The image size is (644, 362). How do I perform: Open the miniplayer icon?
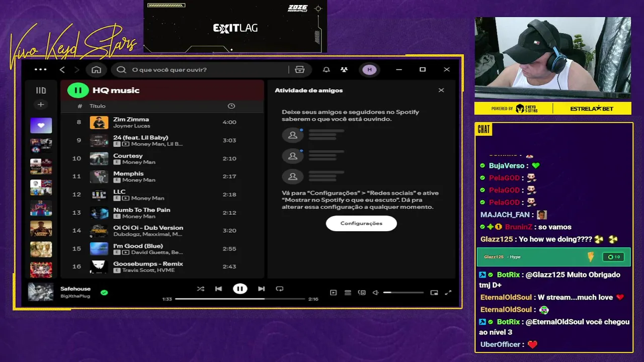click(434, 293)
